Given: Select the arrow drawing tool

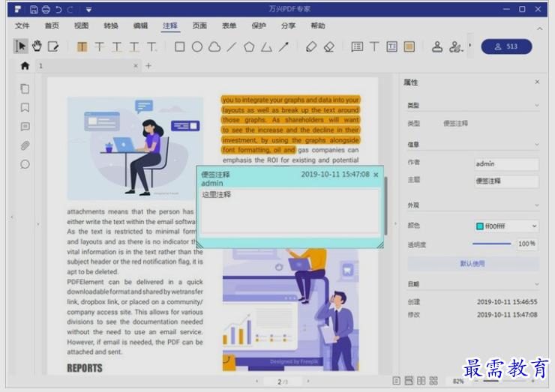Looking at the screenshot, I should click(x=283, y=46).
